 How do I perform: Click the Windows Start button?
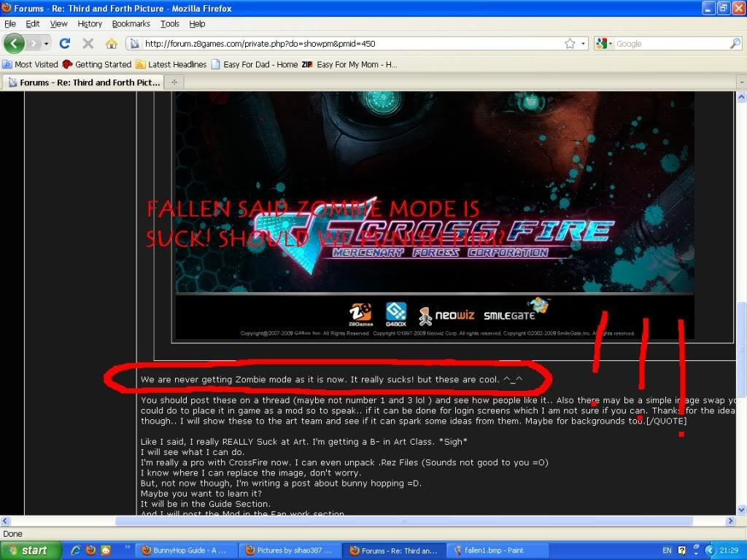(x=26, y=551)
